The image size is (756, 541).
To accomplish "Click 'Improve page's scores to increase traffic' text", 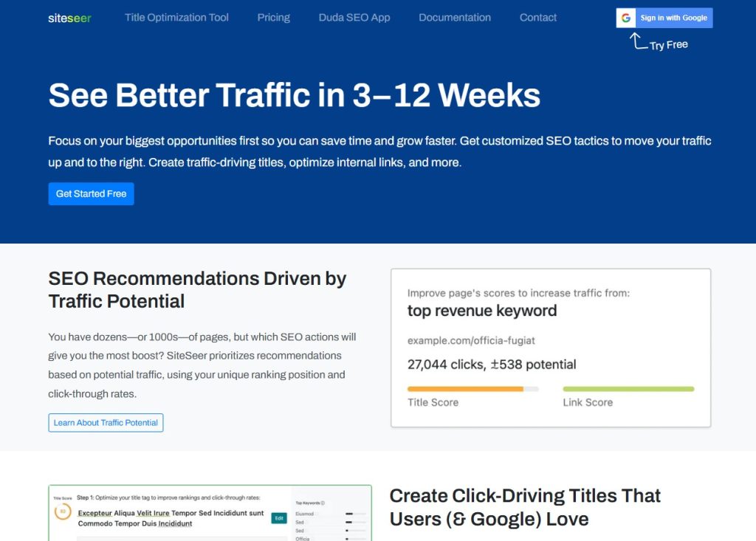I will click(x=518, y=293).
